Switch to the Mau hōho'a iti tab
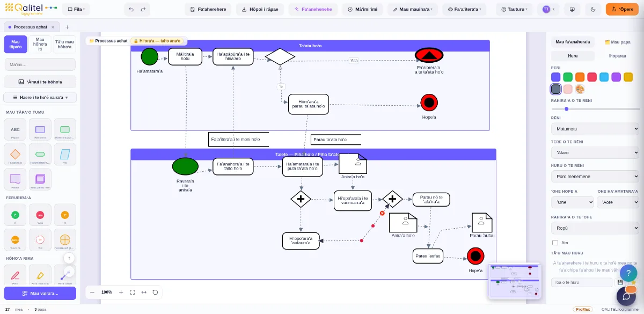Viewport: 644px width, 314px height. 40,44
